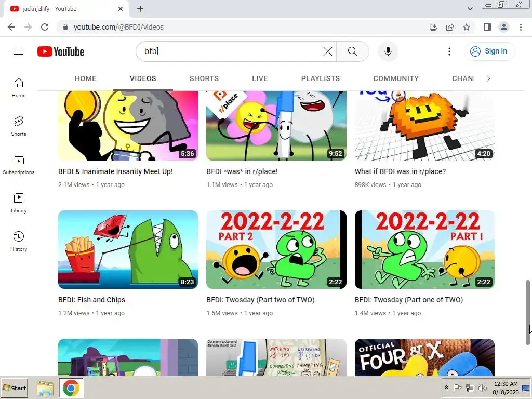Open BFDI: Twosday (Part one of TWO) title

pyautogui.click(x=409, y=300)
